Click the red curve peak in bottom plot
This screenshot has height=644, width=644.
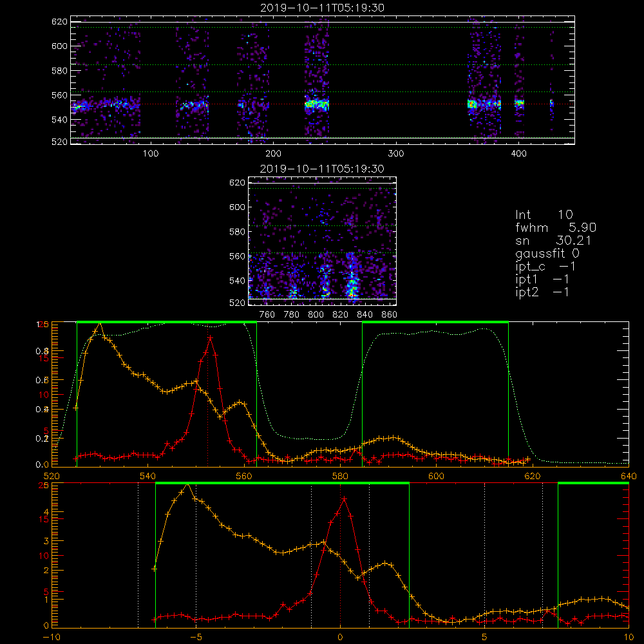[344, 498]
